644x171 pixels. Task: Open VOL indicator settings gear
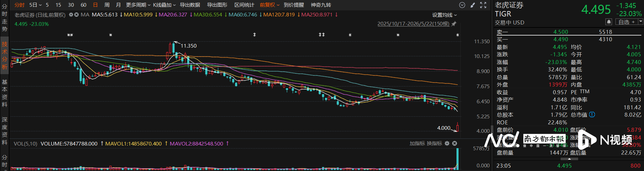tap(447, 144)
